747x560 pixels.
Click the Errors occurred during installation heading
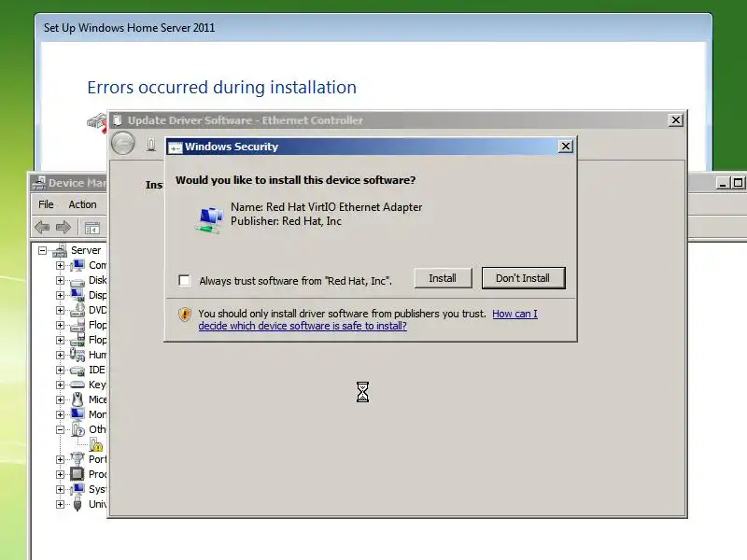pos(222,88)
